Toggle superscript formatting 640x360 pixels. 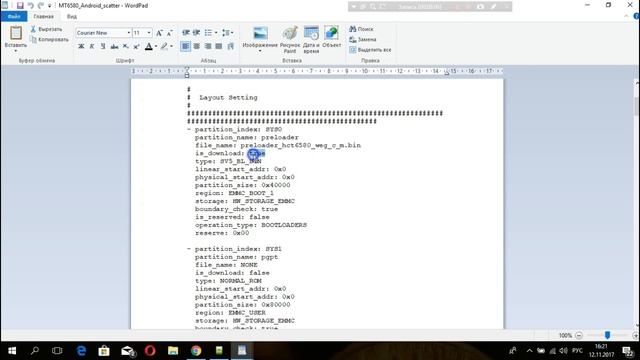pos(137,47)
